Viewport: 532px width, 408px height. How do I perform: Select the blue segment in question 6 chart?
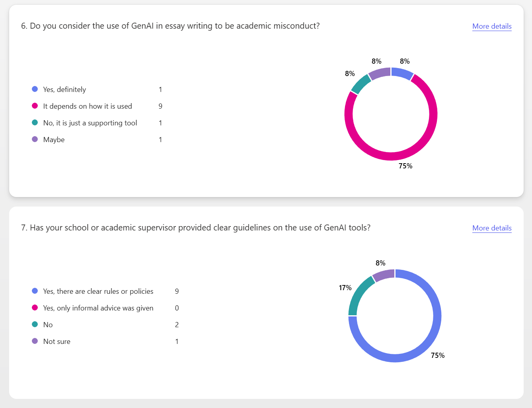(402, 73)
